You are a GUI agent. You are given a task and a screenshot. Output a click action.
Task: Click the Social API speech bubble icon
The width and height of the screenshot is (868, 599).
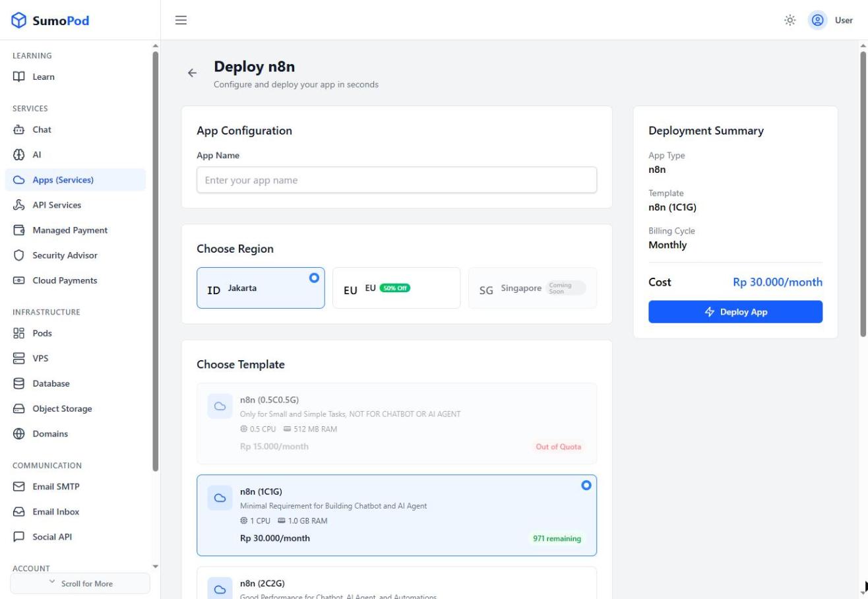[19, 537]
